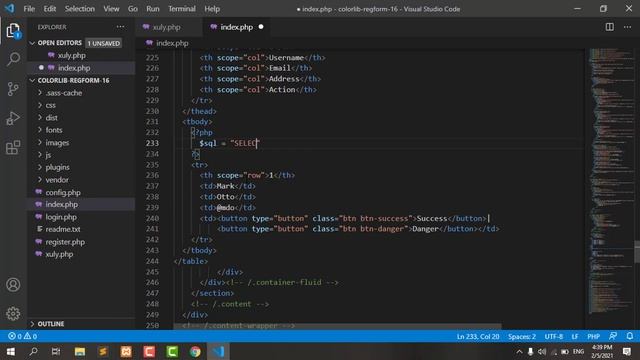Open Google Chrome from the taskbar
The width and height of the screenshot is (640, 360).
pos(195,351)
